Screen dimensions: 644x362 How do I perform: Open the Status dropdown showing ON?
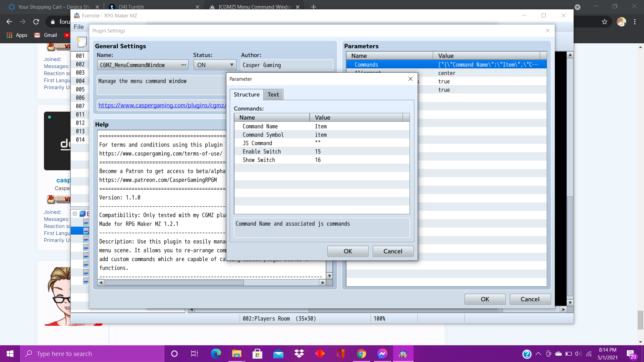(x=215, y=65)
